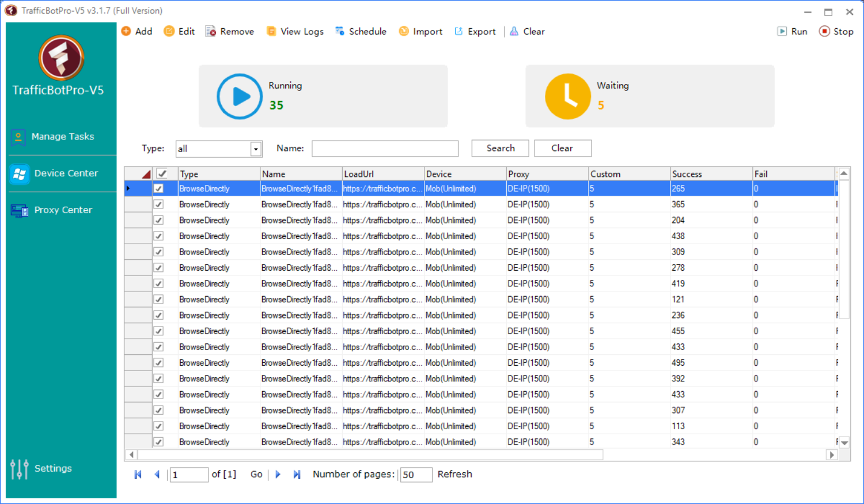Click the vertical scrollbar down arrow
864x504 pixels.
(844, 443)
